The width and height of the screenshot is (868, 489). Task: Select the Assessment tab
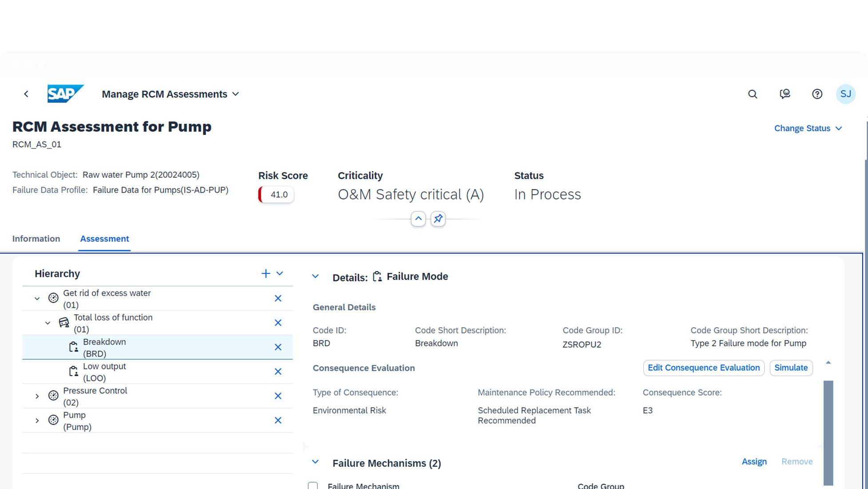(104, 239)
